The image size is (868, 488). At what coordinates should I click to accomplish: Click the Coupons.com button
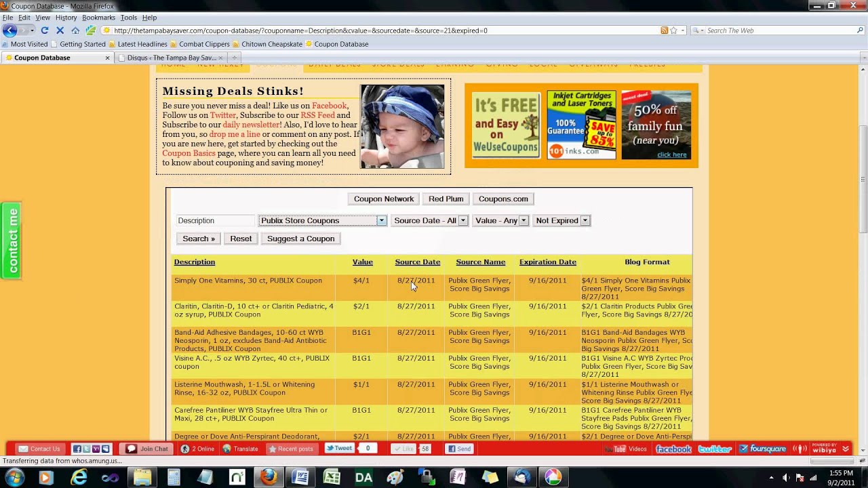[x=503, y=199]
